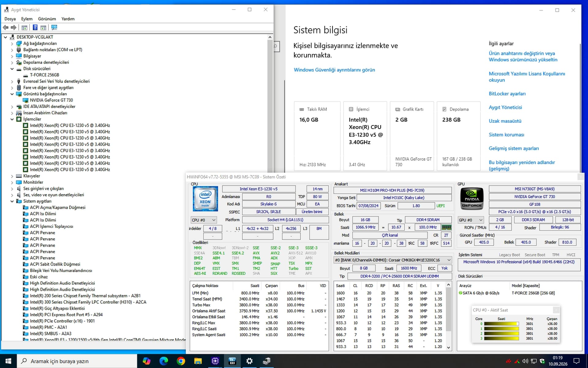Click the NVIDIA GeForce logo in HWiNFO
This screenshot has width=588, height=368.
(x=472, y=199)
